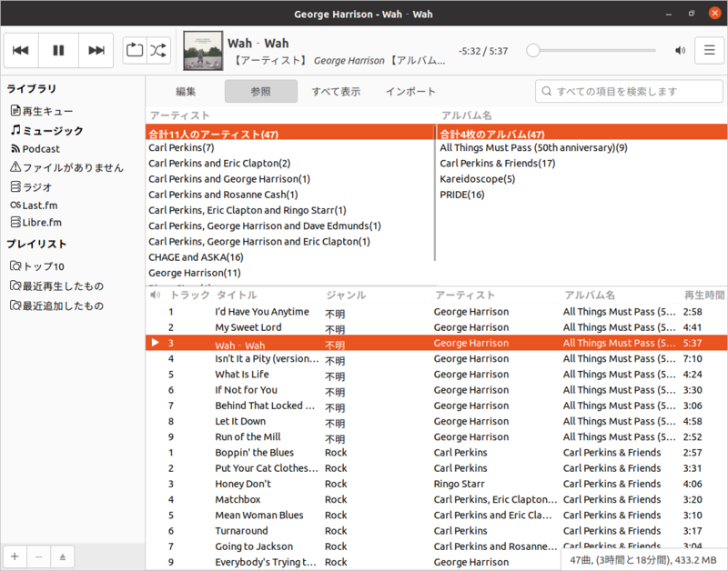Select track Turnaround

pos(437,531)
